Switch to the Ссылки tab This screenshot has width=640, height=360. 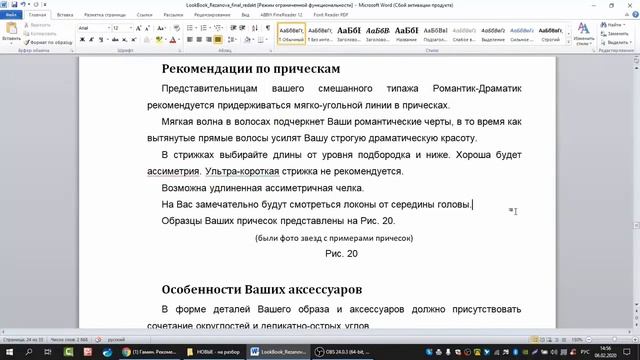144,15
